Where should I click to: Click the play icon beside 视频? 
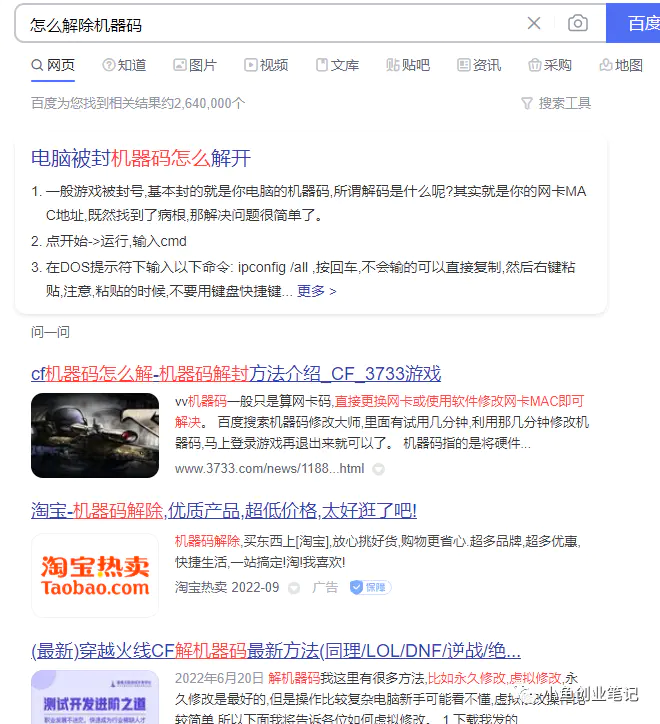(x=250, y=65)
